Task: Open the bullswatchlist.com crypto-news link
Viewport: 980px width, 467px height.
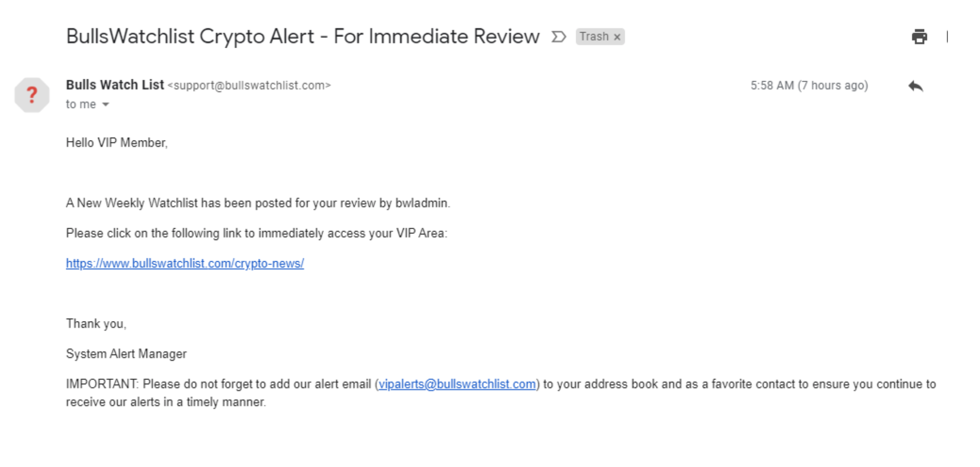Action: [x=185, y=263]
